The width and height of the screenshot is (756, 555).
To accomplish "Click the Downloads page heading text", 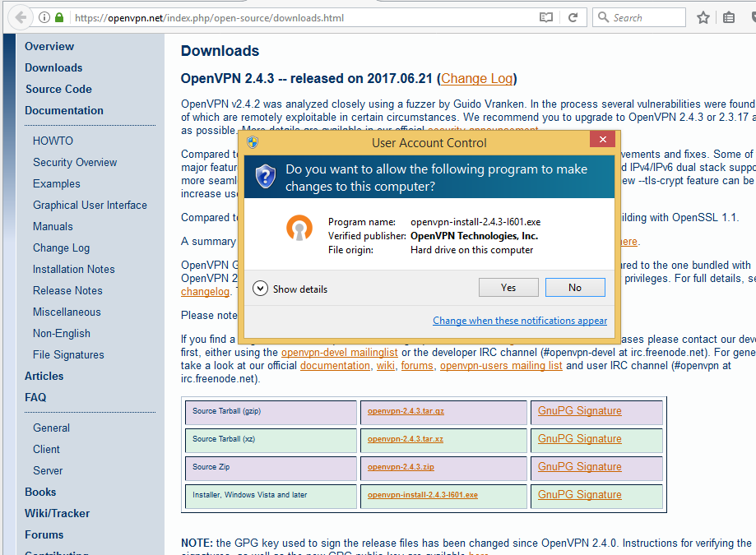I will [220, 51].
